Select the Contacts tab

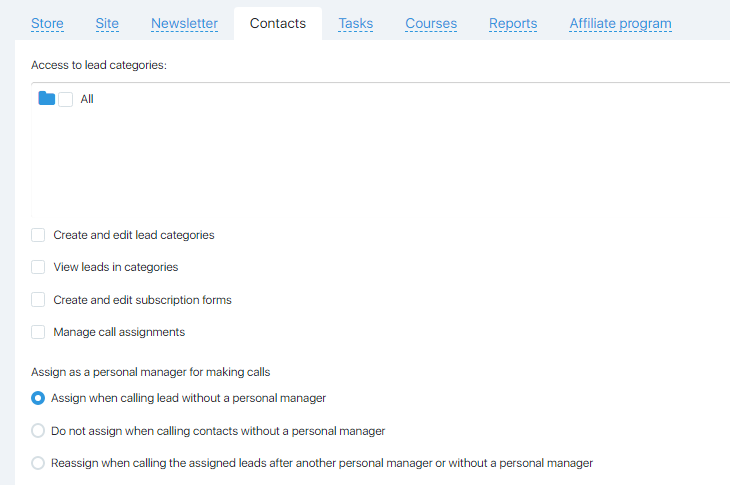pos(278,23)
